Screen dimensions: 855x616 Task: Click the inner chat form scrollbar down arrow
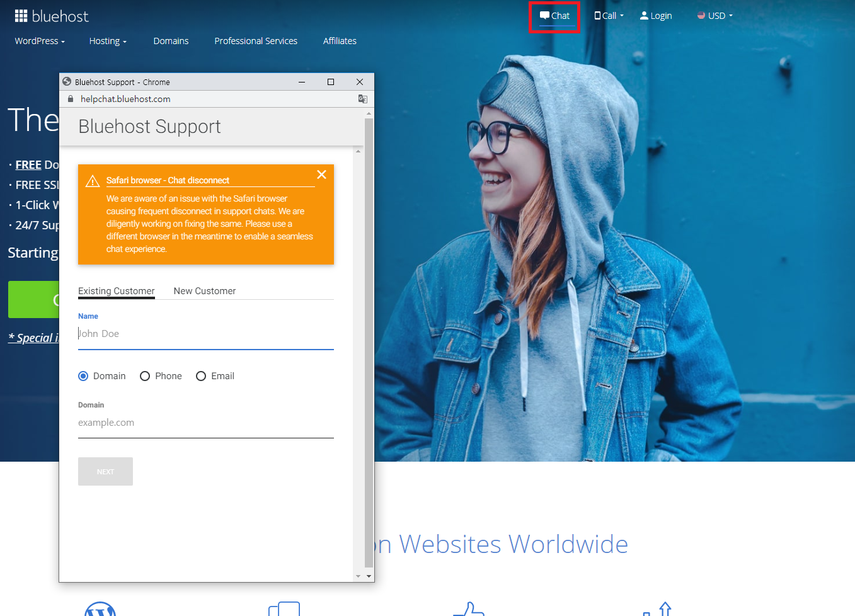coord(359,576)
